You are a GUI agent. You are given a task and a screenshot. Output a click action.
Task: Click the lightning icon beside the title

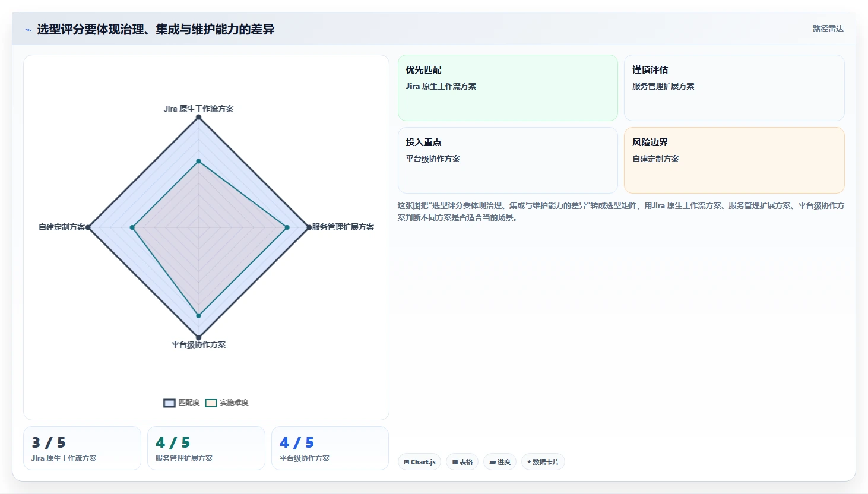(28, 30)
